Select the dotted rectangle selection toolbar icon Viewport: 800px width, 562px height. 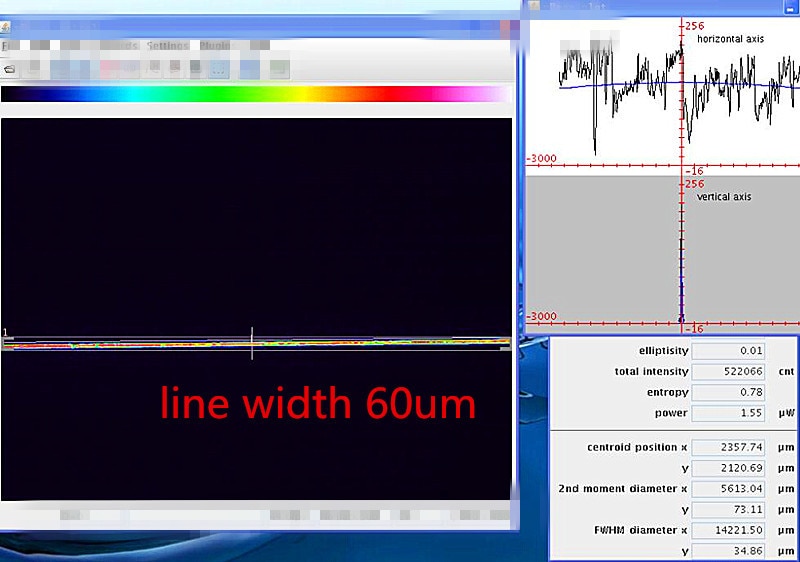[x=218, y=69]
